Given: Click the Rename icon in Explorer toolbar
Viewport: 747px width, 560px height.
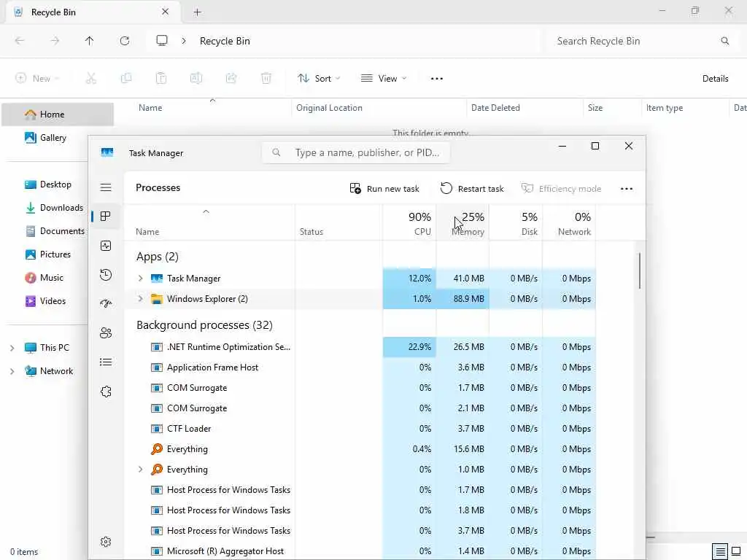Looking at the screenshot, I should 196,79.
